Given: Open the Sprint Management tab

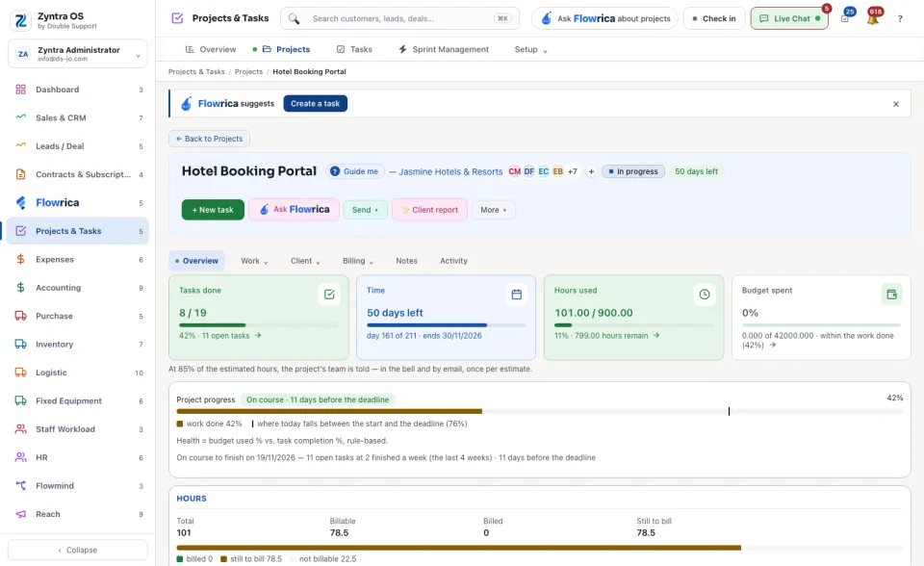Looking at the screenshot, I should (x=444, y=49).
